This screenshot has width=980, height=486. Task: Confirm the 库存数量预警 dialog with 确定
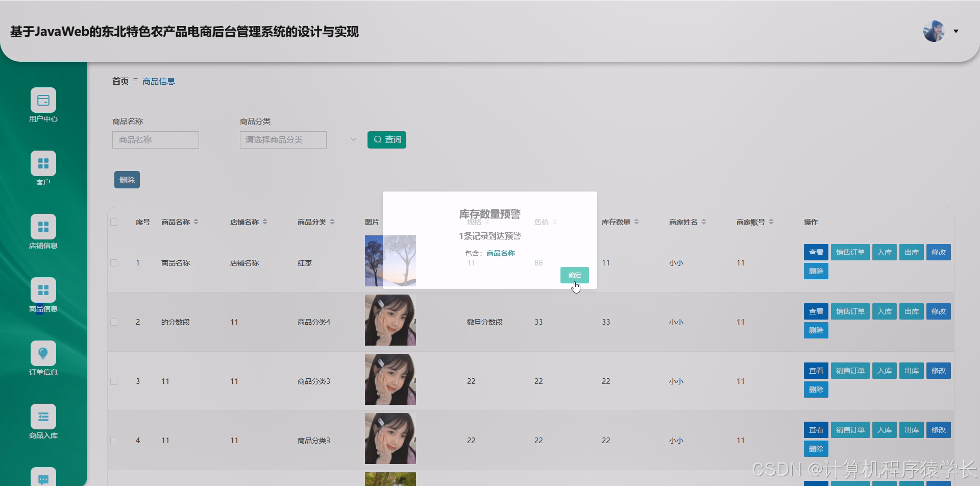(575, 275)
